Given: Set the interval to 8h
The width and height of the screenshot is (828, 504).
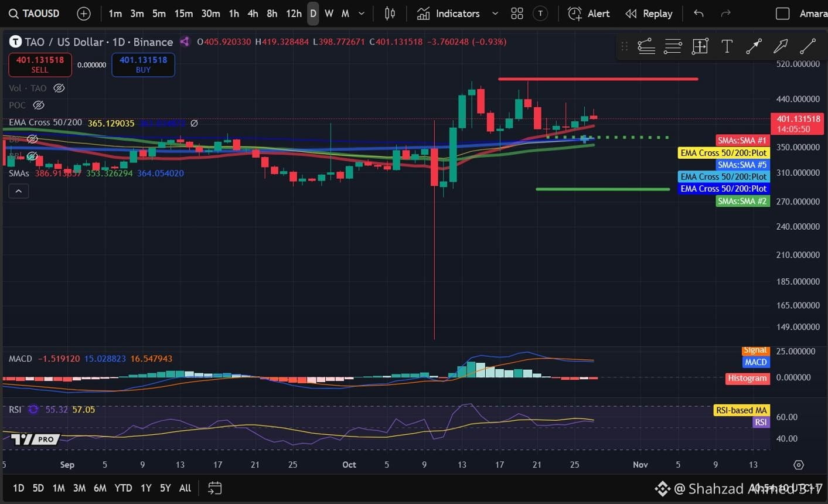Looking at the screenshot, I should pos(272,13).
